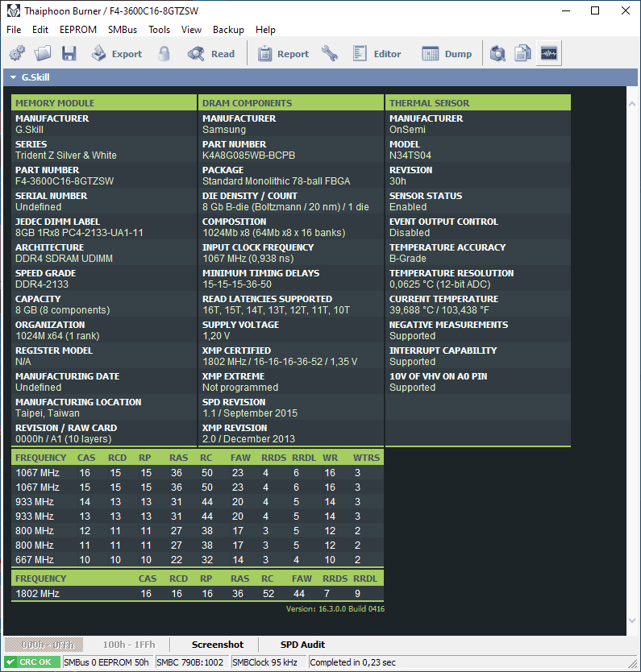Click DRAM part number K4A8G085WB-BCPB
Image resolution: width=641 pixels, height=672 pixels.
(x=248, y=156)
